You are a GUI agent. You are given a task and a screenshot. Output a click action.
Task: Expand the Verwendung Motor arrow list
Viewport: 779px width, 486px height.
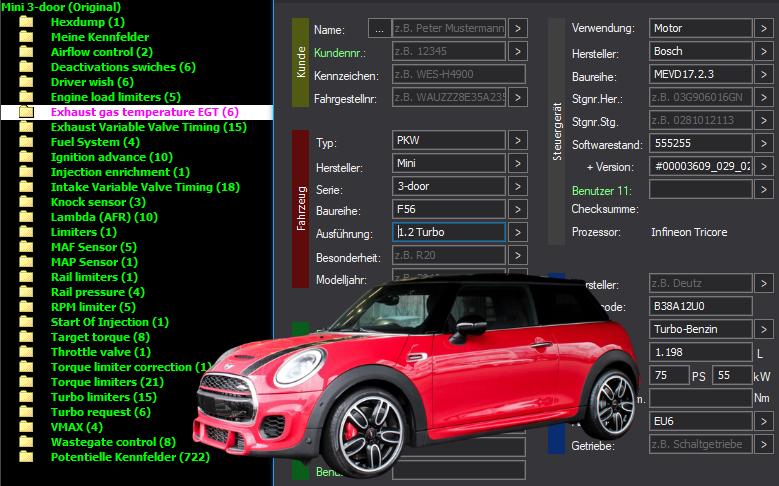[x=764, y=28]
